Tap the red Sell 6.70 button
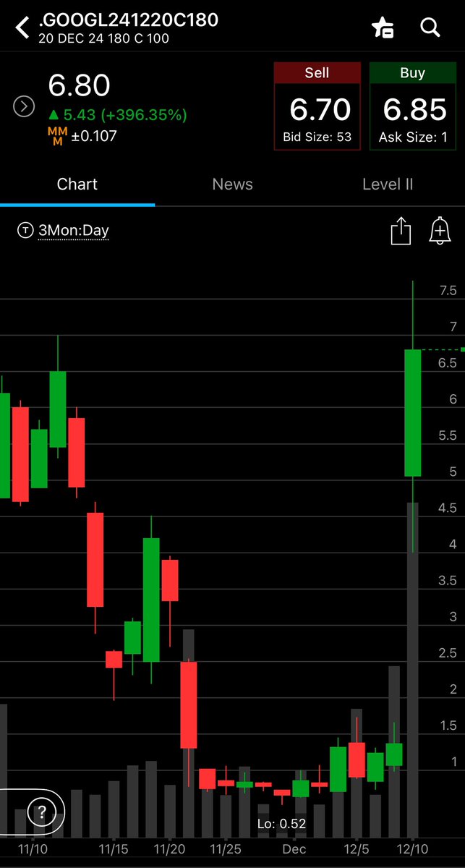The width and height of the screenshot is (465, 868). coord(317,106)
